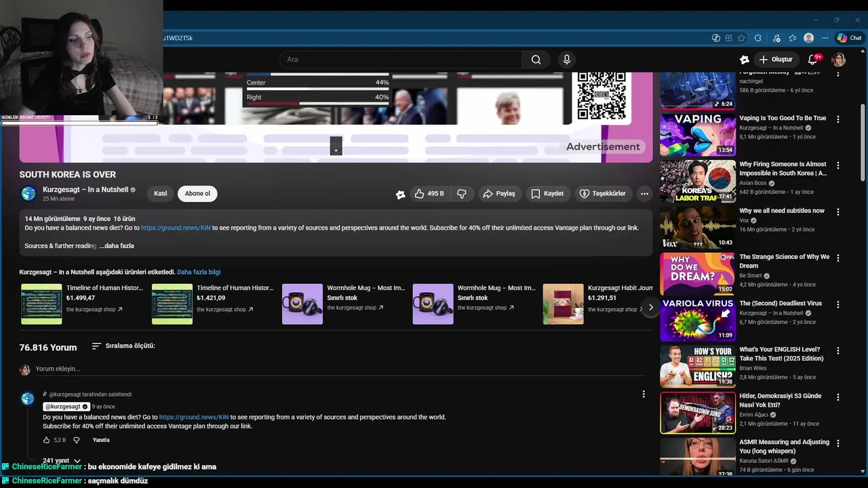Open the YouTube account avatar menu
868x488 pixels.
pos(839,60)
